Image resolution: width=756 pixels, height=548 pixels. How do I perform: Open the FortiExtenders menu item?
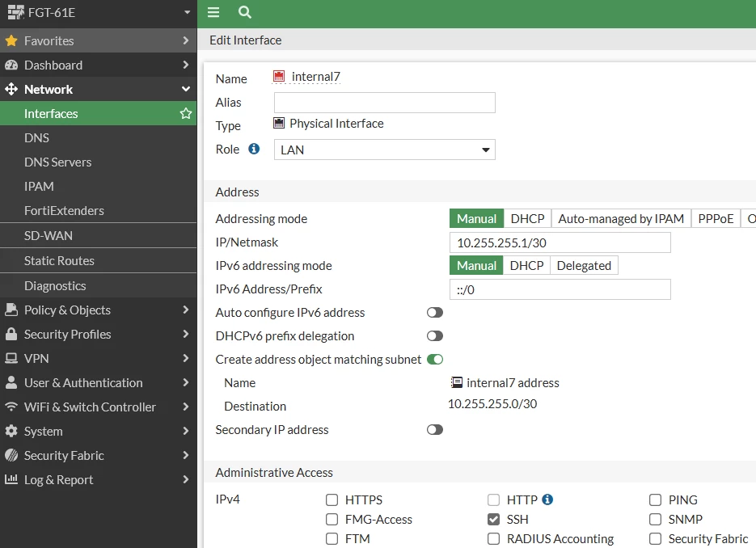pos(99,211)
